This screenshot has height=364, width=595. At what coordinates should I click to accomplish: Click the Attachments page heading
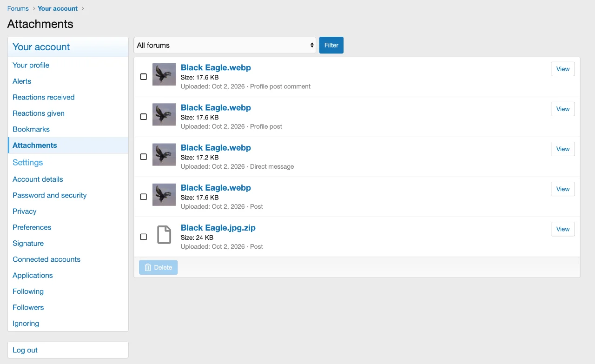pos(40,24)
